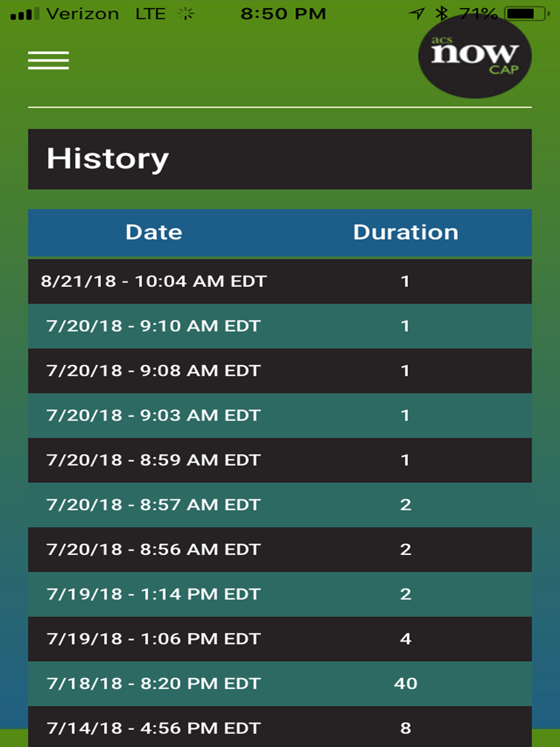Select the 7/20/18 8:57 AM row
Screen dimensions: 560x747
(154, 505)
